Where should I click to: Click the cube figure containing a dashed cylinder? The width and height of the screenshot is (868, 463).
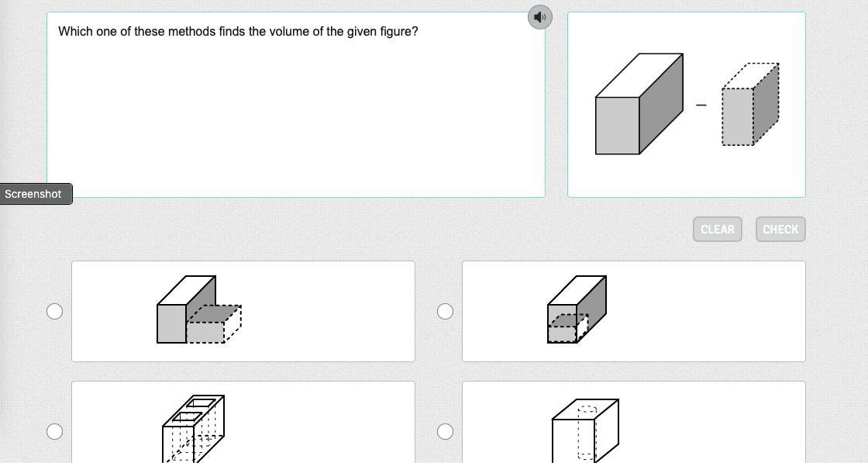click(585, 430)
